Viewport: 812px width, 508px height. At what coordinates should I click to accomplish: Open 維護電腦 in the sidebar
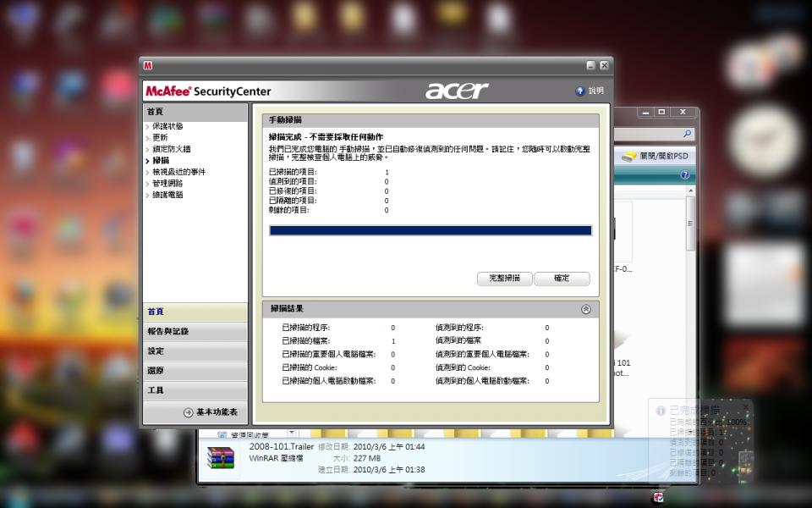pyautogui.click(x=167, y=195)
